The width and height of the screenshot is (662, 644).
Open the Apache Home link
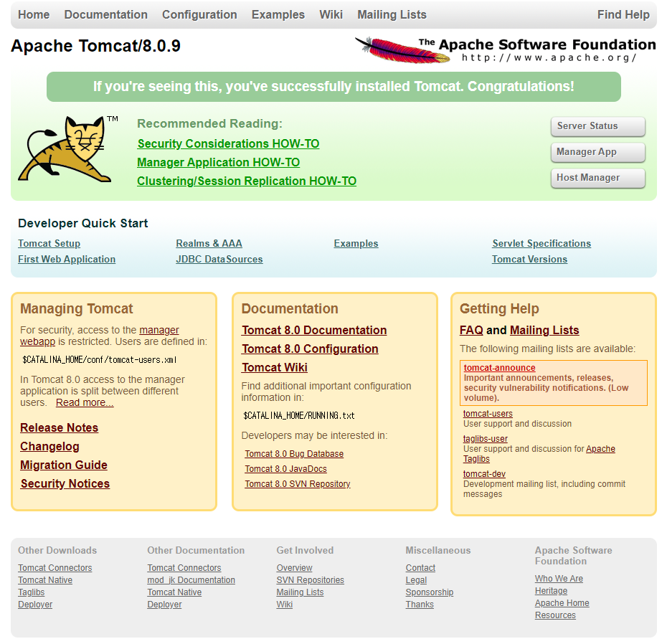562,604
